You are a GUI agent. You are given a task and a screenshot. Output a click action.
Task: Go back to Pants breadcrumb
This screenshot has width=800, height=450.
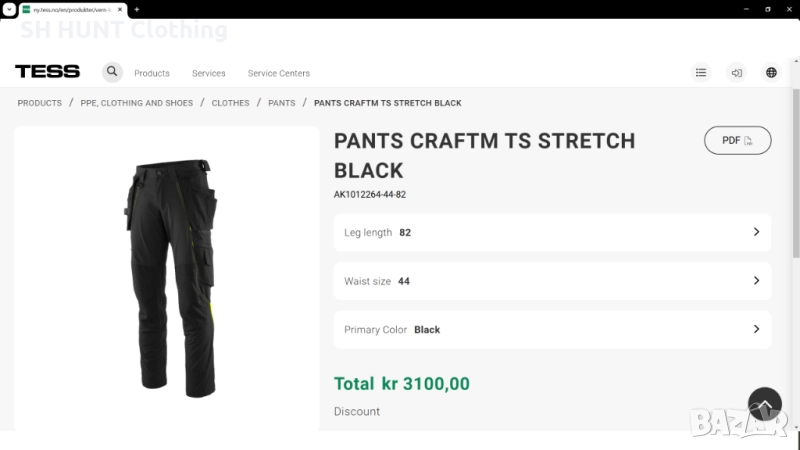tap(282, 103)
